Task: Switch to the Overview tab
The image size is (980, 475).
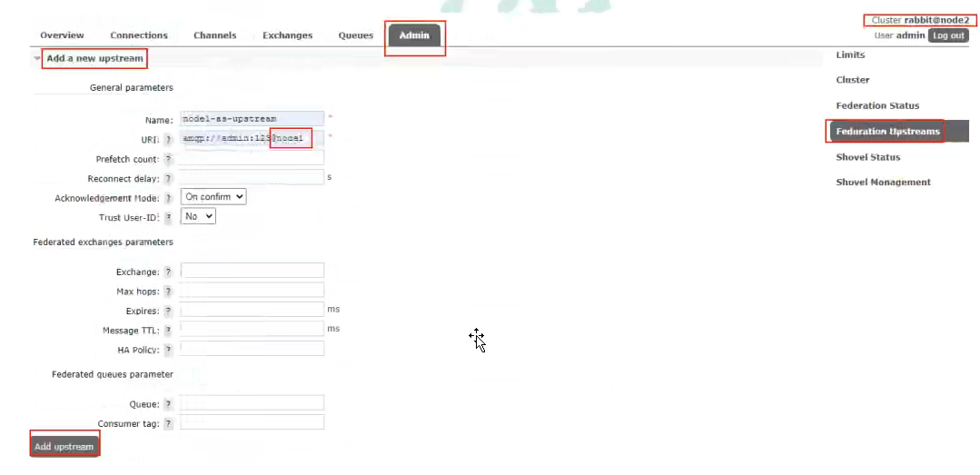Action: pyautogui.click(x=62, y=35)
